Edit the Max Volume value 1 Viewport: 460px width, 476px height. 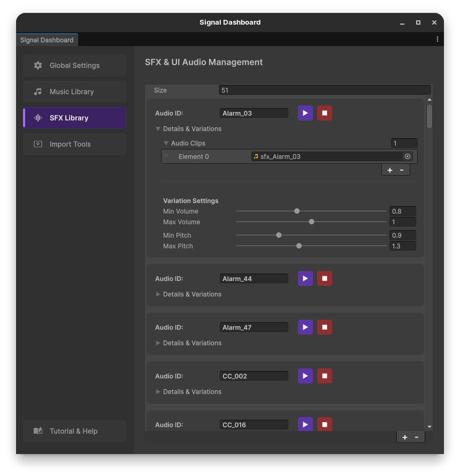pos(403,222)
